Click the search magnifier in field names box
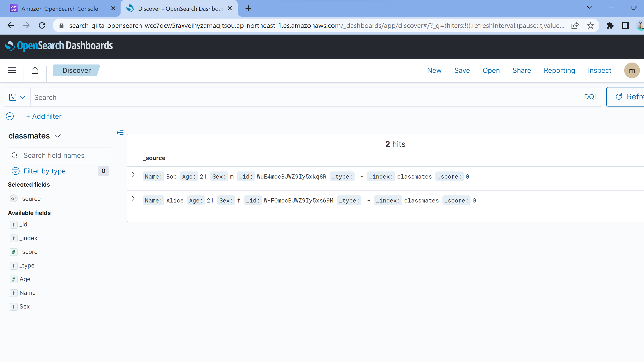The width and height of the screenshot is (644, 362). point(14,155)
